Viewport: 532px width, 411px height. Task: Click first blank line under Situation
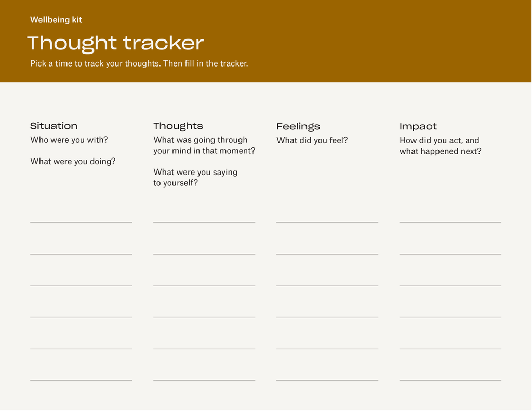tap(81, 222)
